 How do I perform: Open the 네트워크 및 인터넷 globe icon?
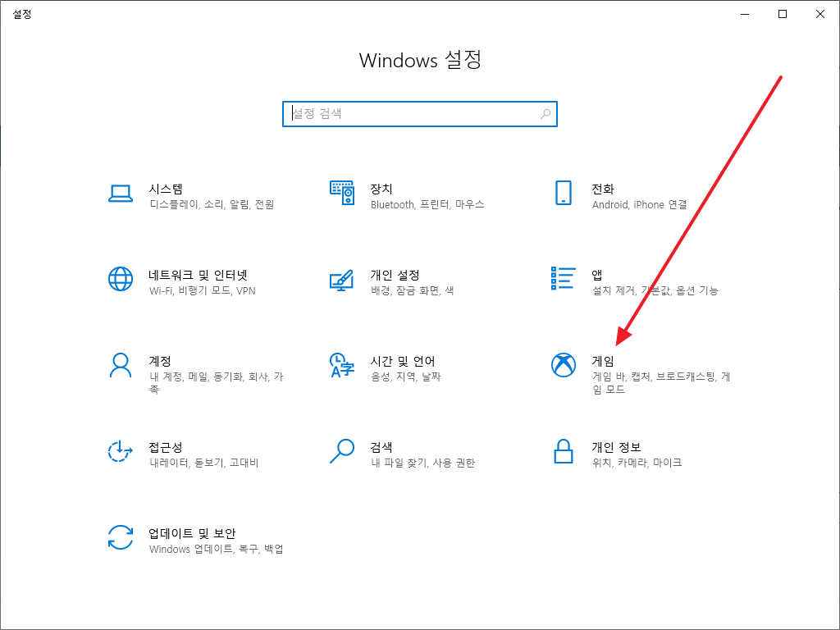click(x=121, y=279)
